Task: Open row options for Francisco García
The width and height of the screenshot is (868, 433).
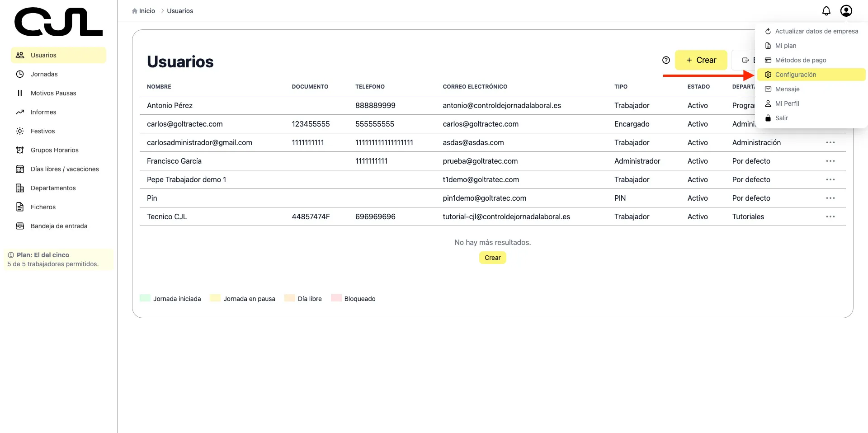Action: [x=830, y=161]
